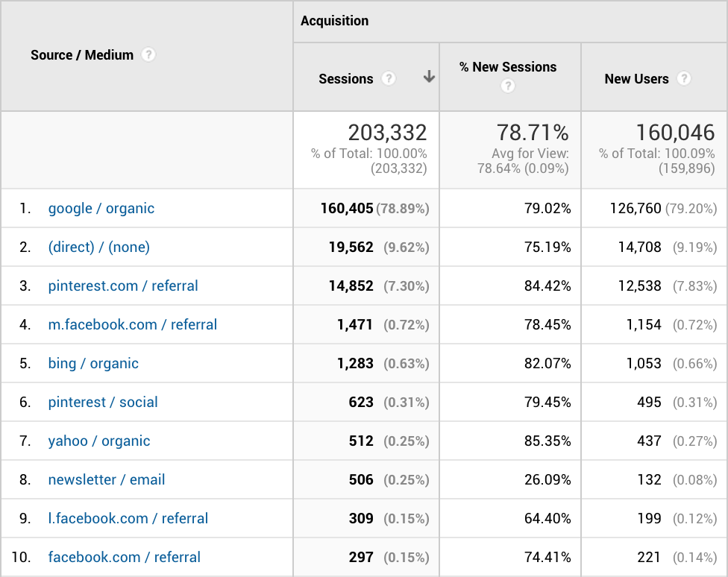This screenshot has width=728, height=577.
Task: Select new users value 199
Action: coord(650,518)
